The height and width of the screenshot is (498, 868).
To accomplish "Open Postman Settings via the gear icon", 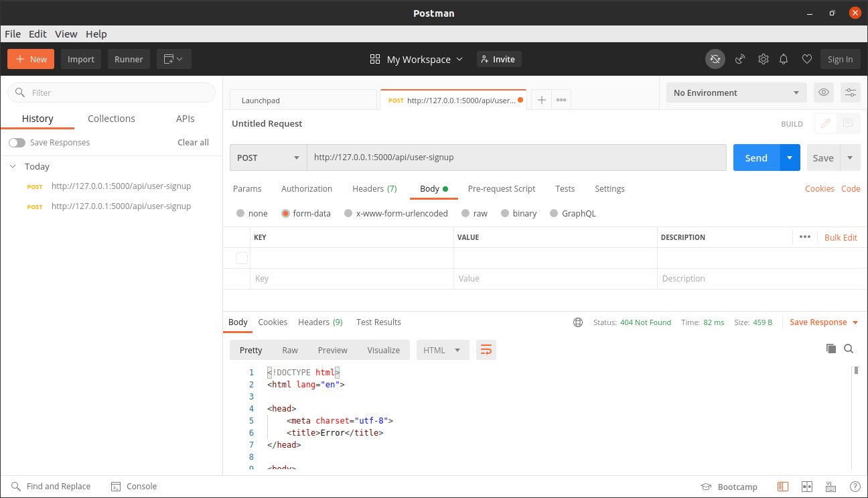I will click(x=763, y=59).
